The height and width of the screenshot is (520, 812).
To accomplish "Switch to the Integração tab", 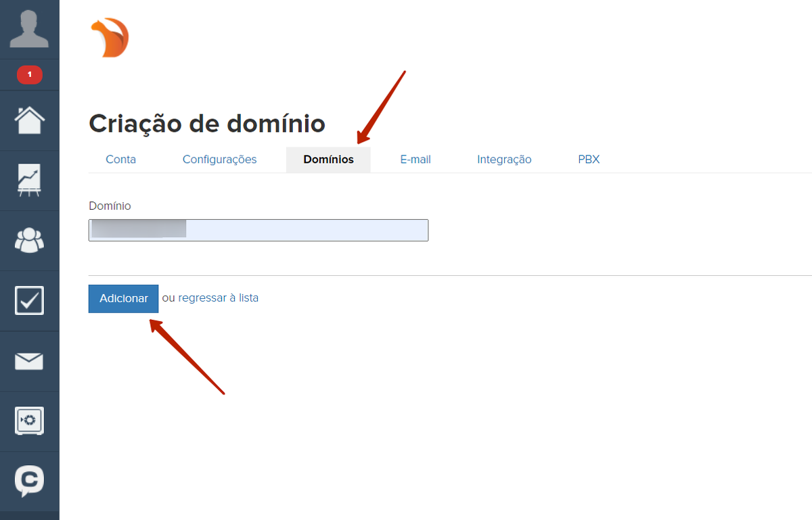I will 504,160.
